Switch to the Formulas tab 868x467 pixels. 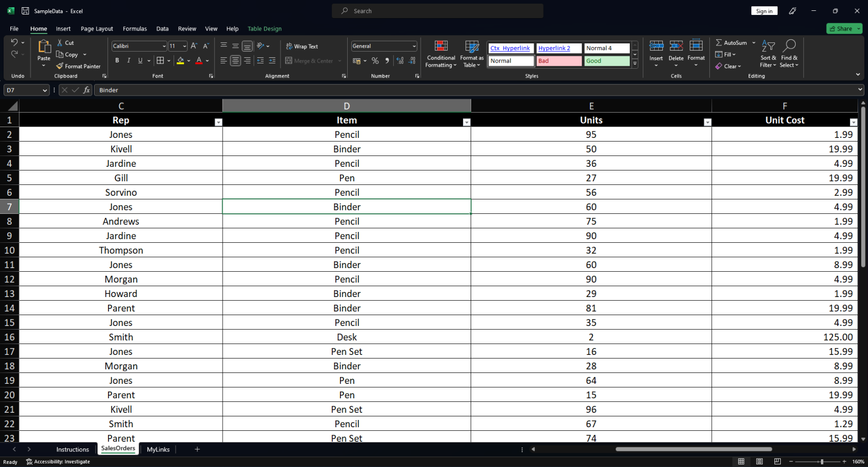[x=135, y=28]
